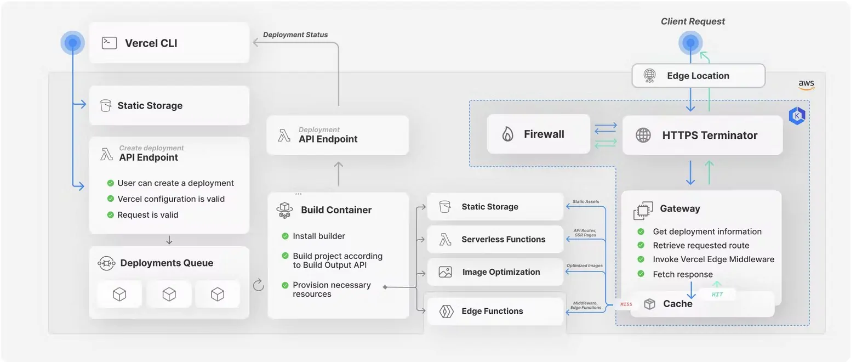The height and width of the screenshot is (362, 868).
Task: Click the Gateway chip icon
Action: 643,210
